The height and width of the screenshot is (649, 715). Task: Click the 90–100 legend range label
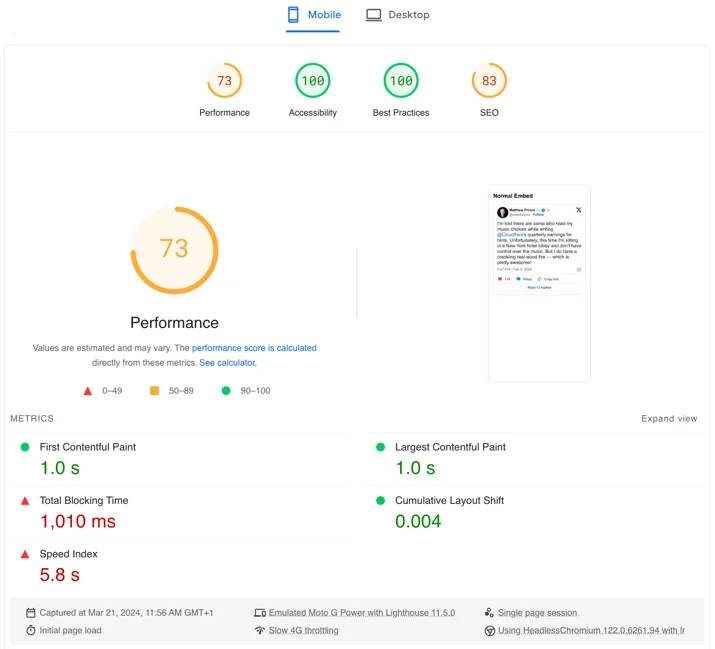tap(255, 391)
